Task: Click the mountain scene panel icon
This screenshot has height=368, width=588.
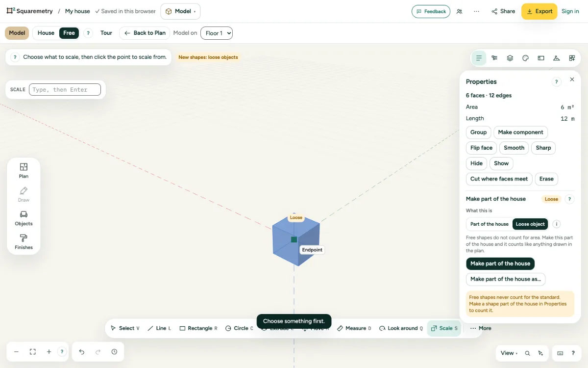Action: click(556, 58)
